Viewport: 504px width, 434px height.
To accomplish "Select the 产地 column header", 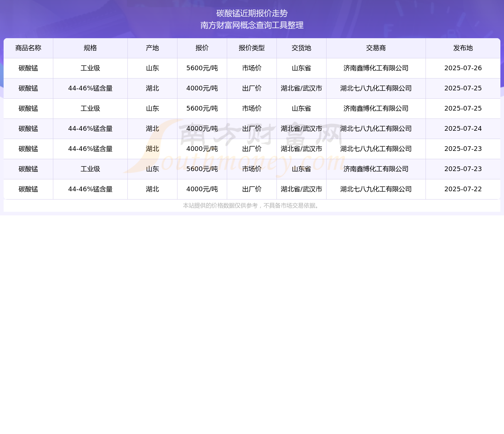I will coord(153,48).
